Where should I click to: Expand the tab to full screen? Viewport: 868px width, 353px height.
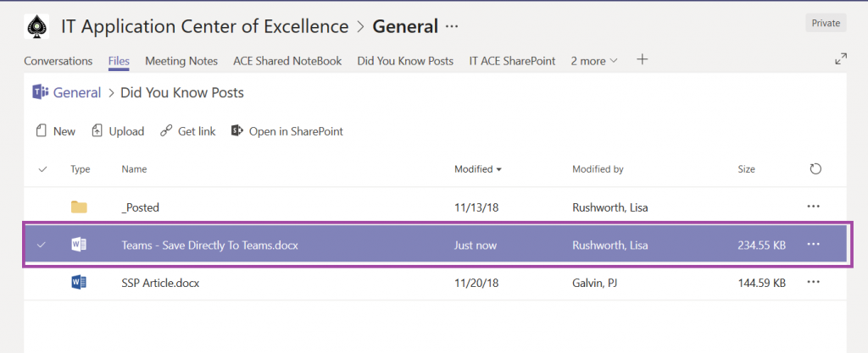coord(841,59)
